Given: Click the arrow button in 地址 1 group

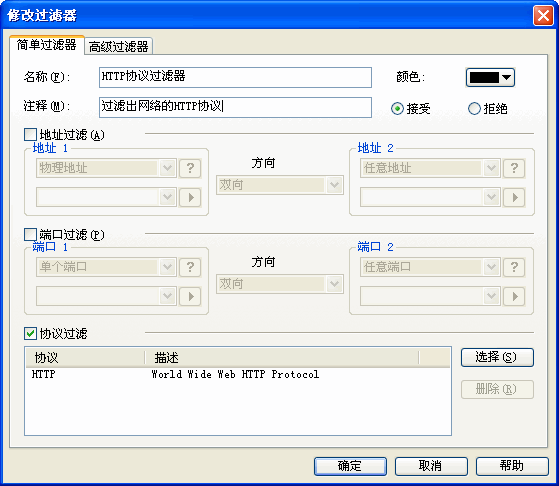Looking at the screenshot, I should pos(190,197).
